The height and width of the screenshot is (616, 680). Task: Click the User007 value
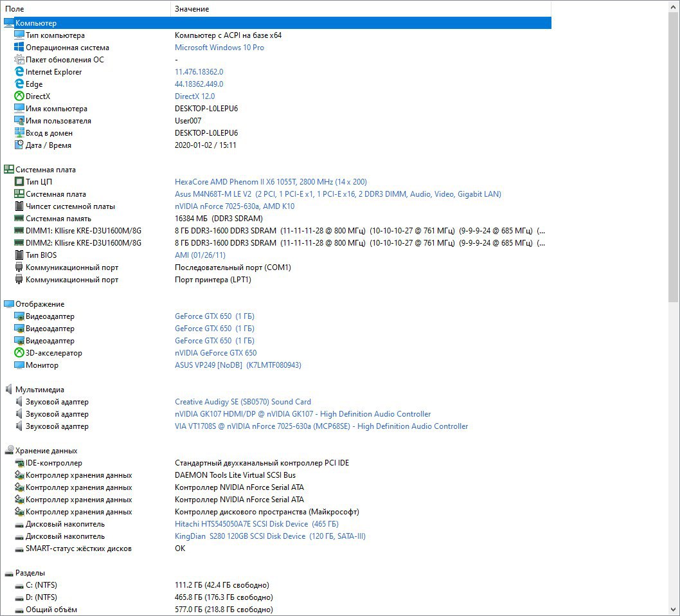pos(188,121)
